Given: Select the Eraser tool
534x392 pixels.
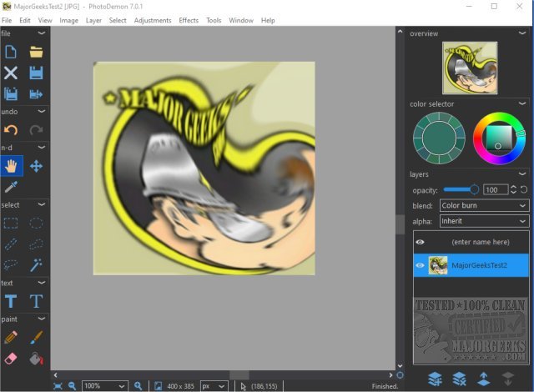Looking at the screenshot, I should point(11,359).
